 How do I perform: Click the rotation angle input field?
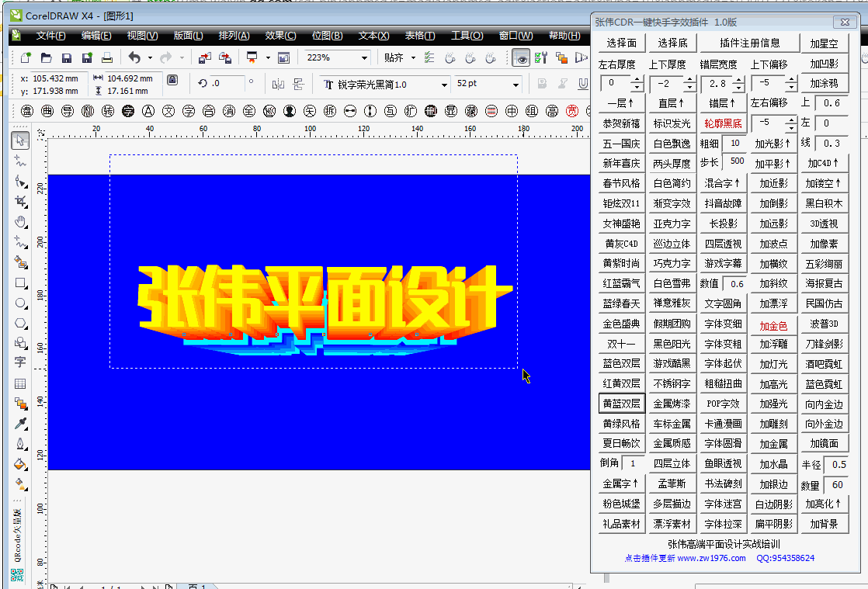pos(227,84)
